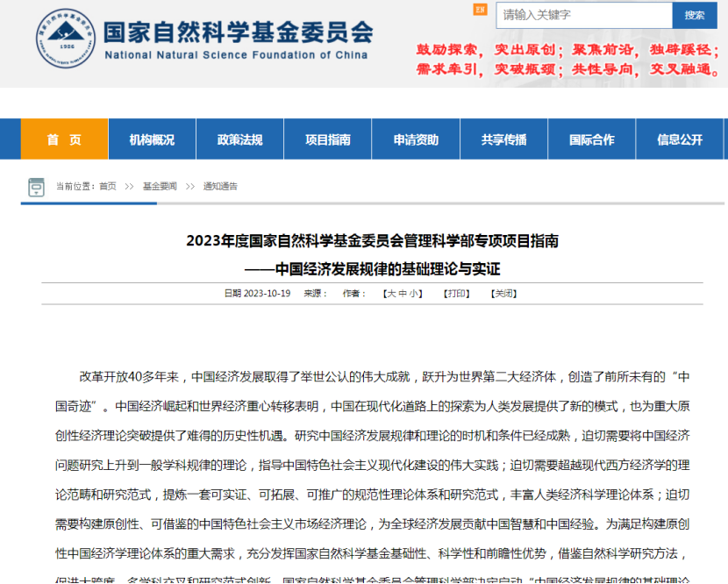Set font size to small (小)

(x=415, y=294)
